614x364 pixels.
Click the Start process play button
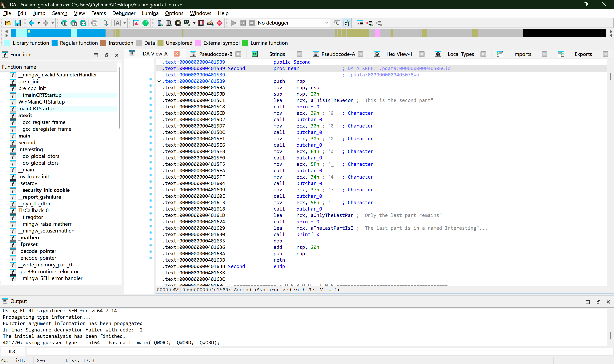coord(233,23)
